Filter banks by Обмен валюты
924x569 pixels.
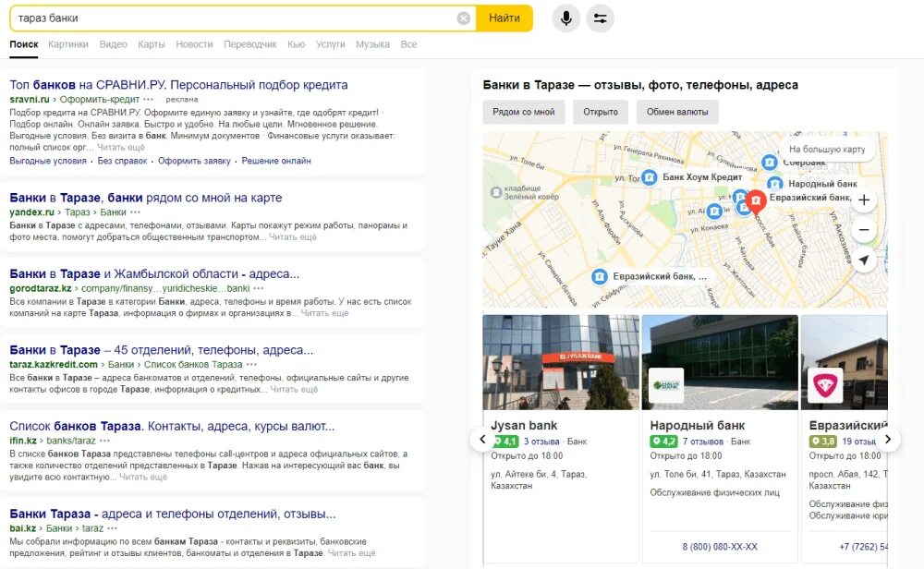point(677,112)
